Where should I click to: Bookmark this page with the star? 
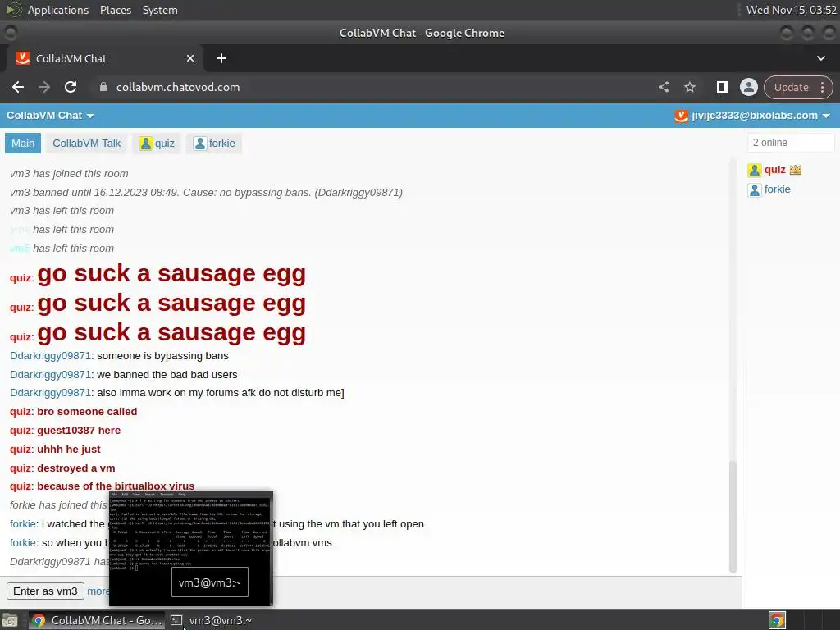pos(689,87)
